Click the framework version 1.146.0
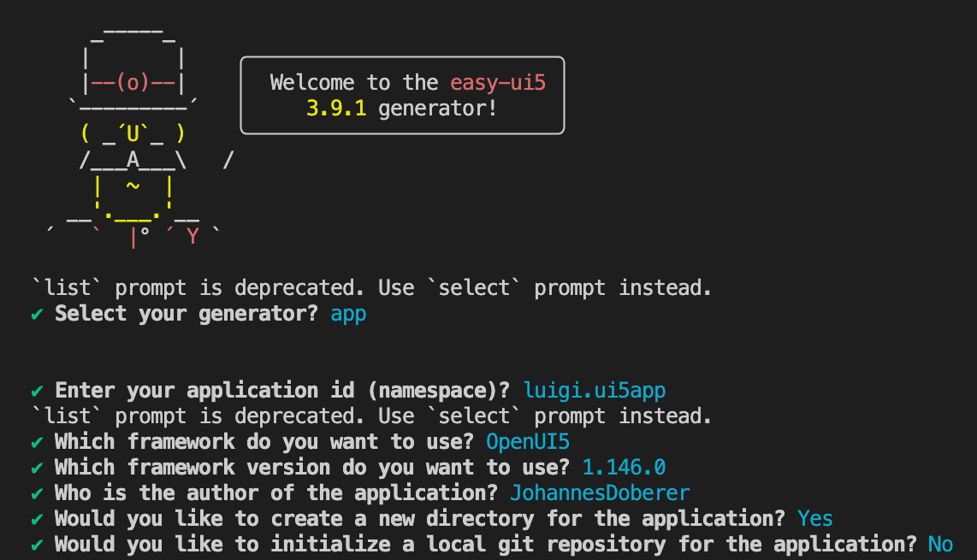Viewport: 977px width, 560px height. 624,468
